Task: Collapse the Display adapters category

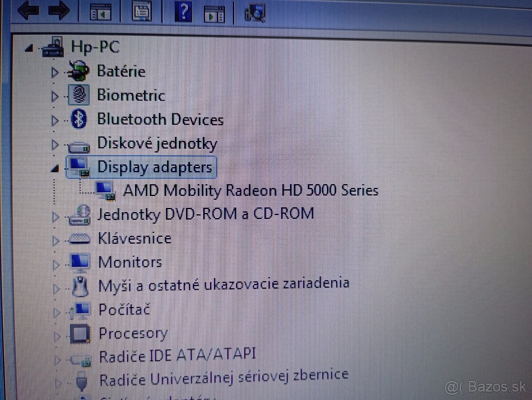Action: point(55,168)
